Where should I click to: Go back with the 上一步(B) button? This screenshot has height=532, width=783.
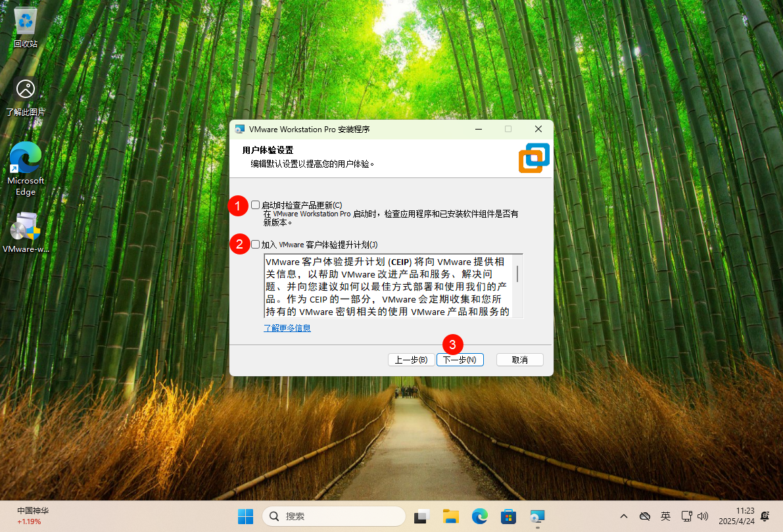[411, 360]
